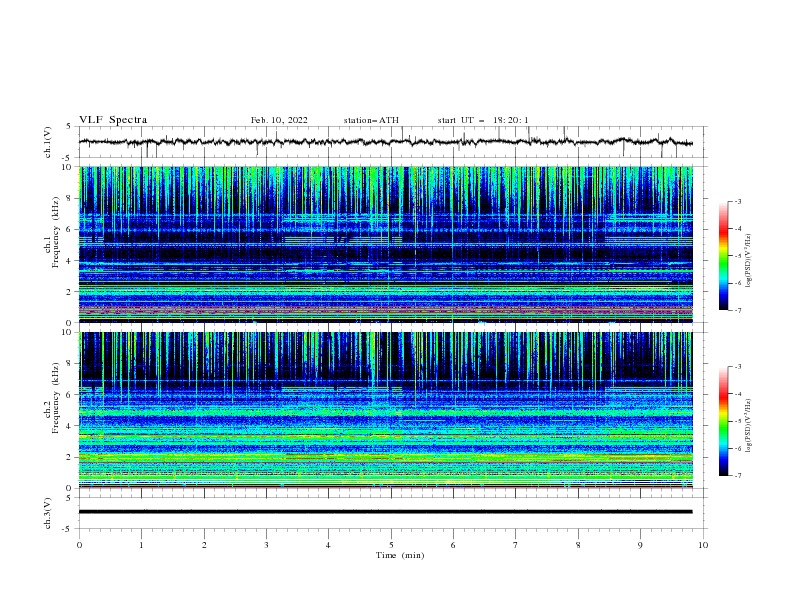Screen dimensions: 792x612
Task: Click the ch.3(V) axis label
Action: [x=48, y=513]
